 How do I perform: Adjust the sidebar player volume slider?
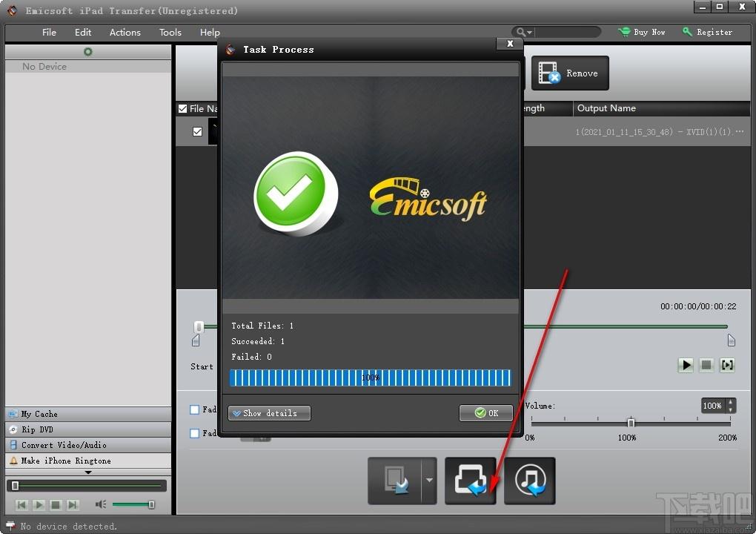pos(133,504)
